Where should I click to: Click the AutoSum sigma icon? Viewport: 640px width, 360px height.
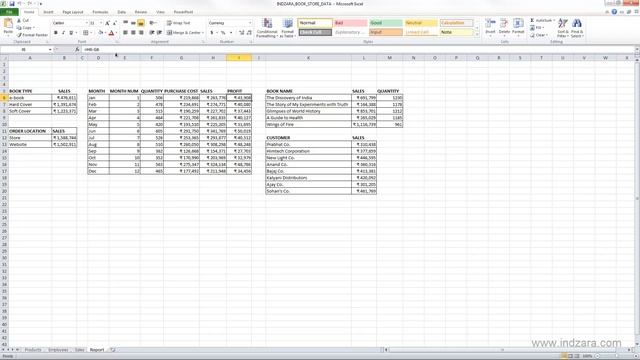(532, 20)
